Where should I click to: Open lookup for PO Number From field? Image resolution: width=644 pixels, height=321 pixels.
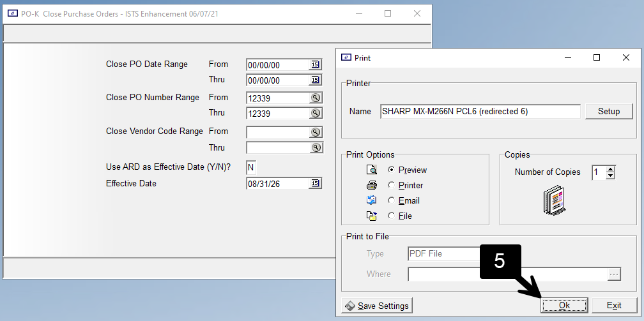tap(315, 98)
